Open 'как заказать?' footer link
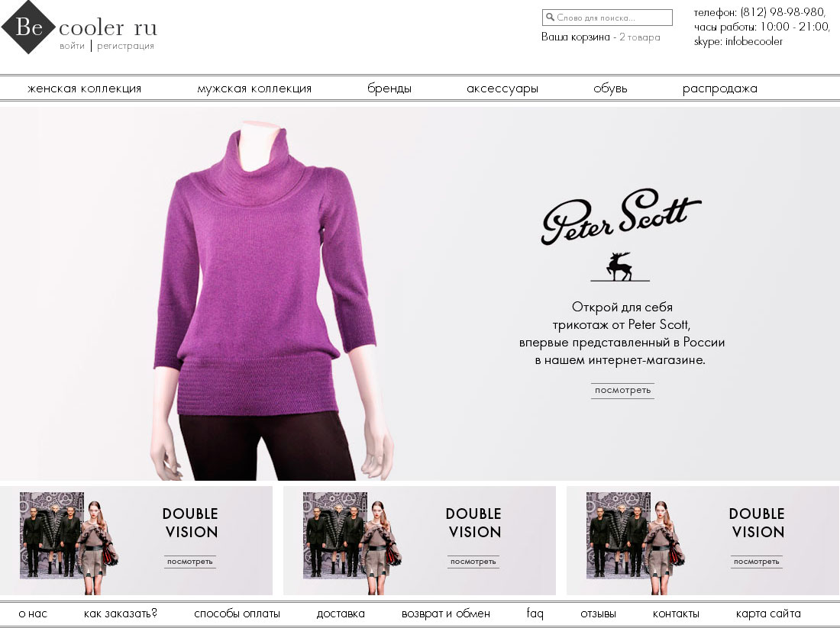Viewport: 840px width, 628px height. (x=121, y=614)
